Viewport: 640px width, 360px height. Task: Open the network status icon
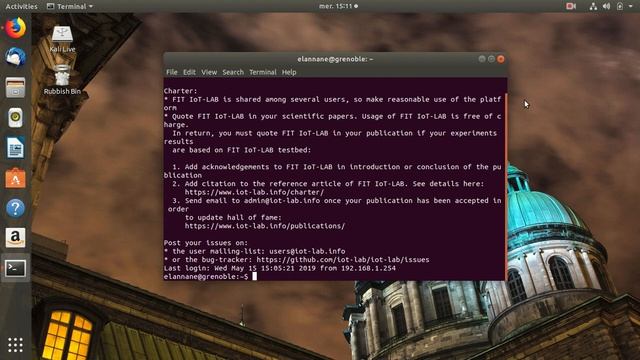click(593, 6)
